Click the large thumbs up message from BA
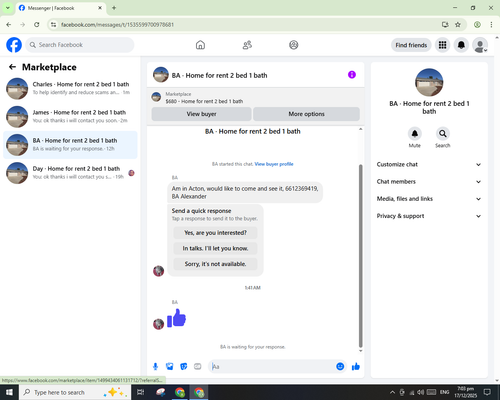This screenshot has width=500, height=400. [176, 318]
